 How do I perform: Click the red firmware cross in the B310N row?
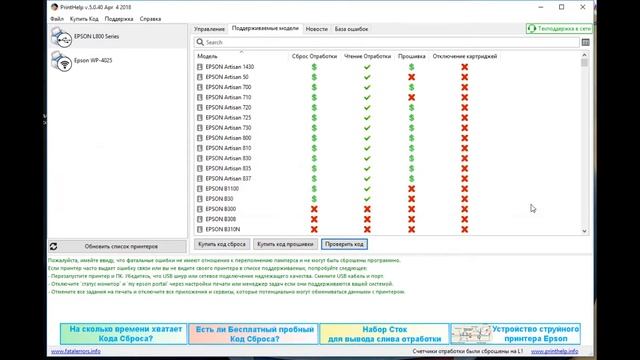(x=411, y=229)
